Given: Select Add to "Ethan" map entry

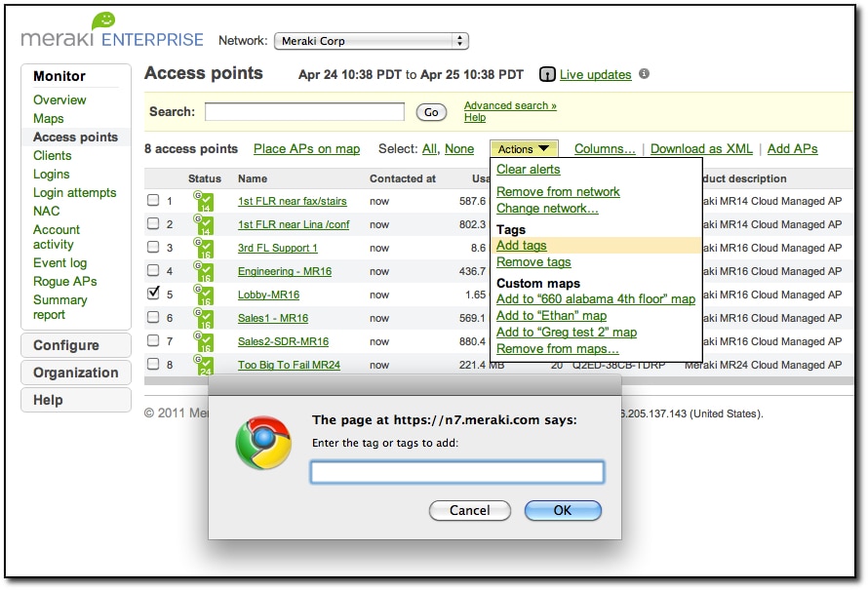Looking at the screenshot, I should coord(551,315).
